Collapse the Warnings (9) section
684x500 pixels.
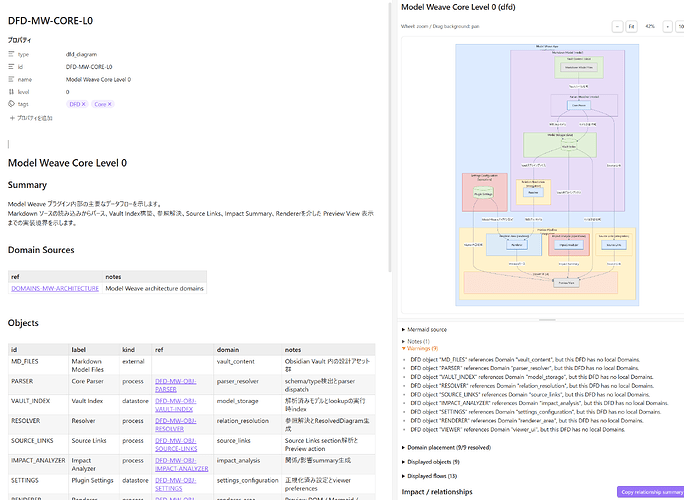(420, 348)
